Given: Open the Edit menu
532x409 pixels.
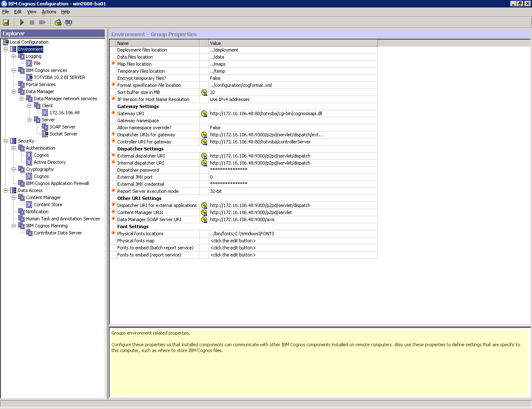Looking at the screenshot, I should point(18,12).
